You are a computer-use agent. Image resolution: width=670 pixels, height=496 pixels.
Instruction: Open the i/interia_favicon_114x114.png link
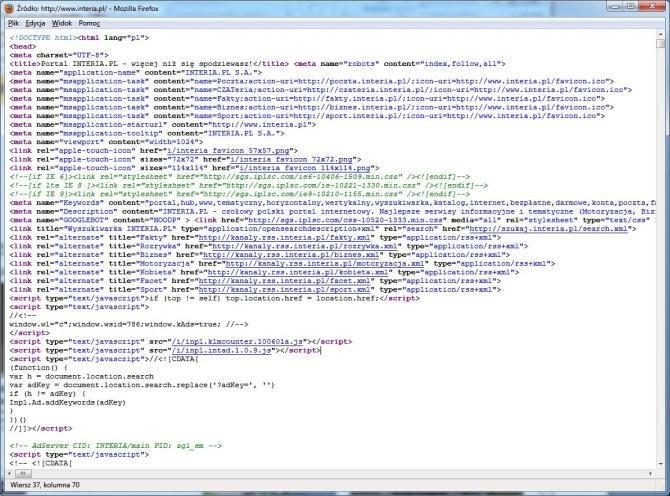(x=305, y=168)
